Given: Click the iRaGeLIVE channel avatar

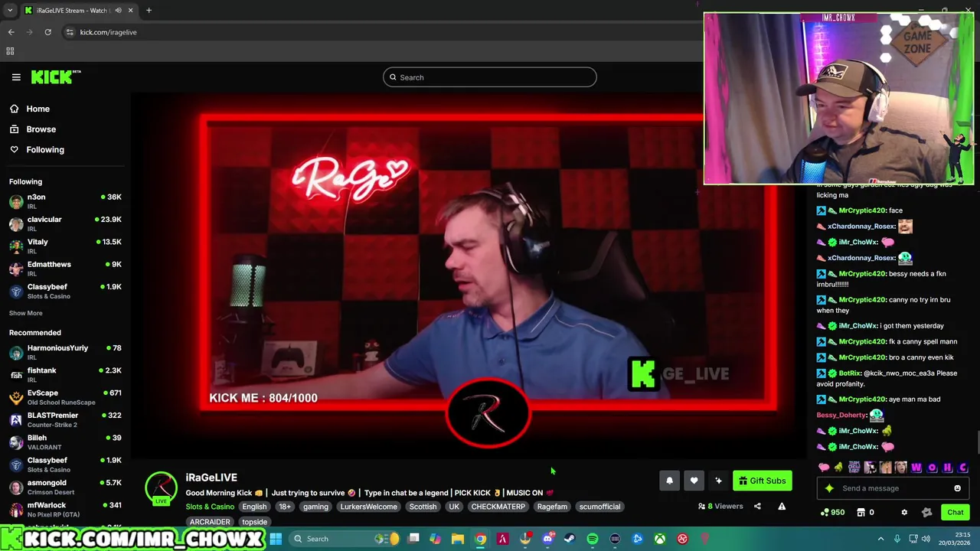Looking at the screenshot, I should [x=161, y=487].
